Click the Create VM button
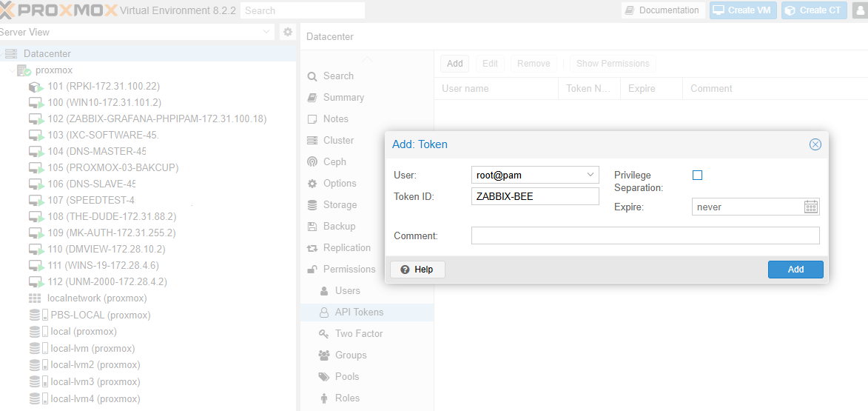Screen dimensions: 868x411 click(744, 10)
